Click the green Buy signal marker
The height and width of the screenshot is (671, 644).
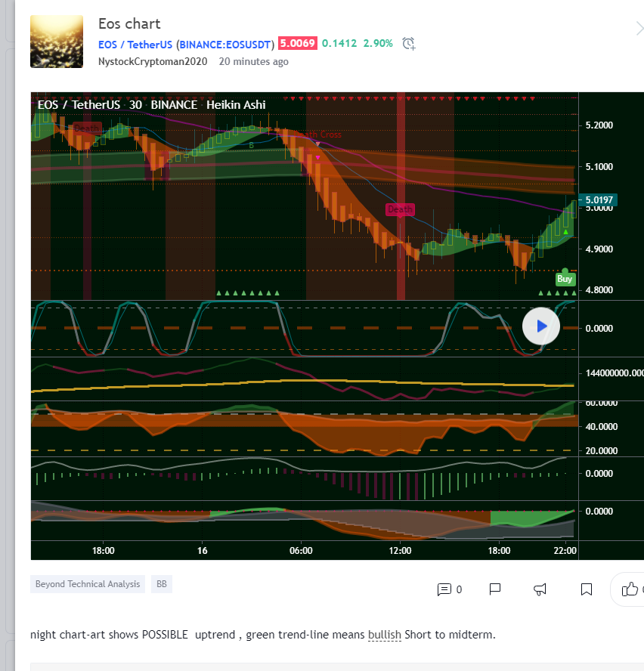(565, 279)
